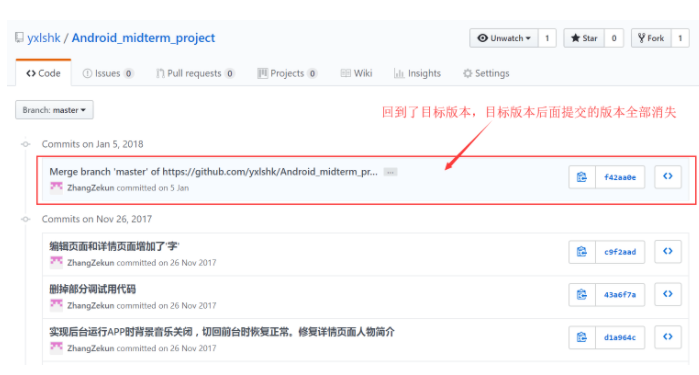699x375 pixels.
Task: Select the 'Commits on Nov 26, 2017' heading
Action: coord(97,219)
